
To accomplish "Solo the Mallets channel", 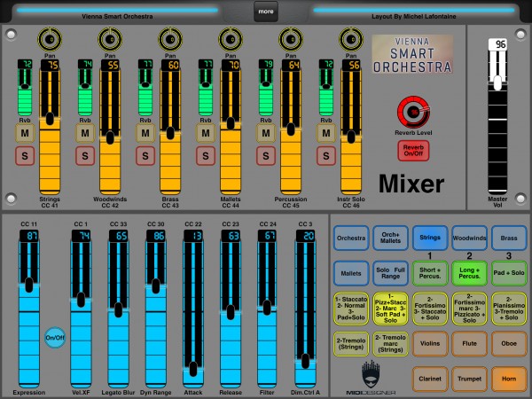I will click(x=206, y=156).
